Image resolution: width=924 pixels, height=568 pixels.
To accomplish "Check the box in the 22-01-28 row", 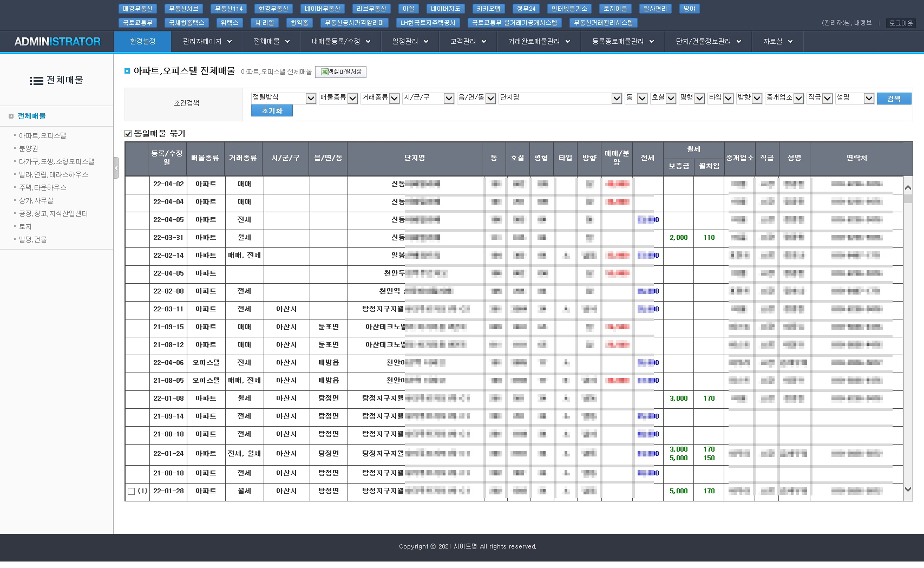I will click(131, 492).
